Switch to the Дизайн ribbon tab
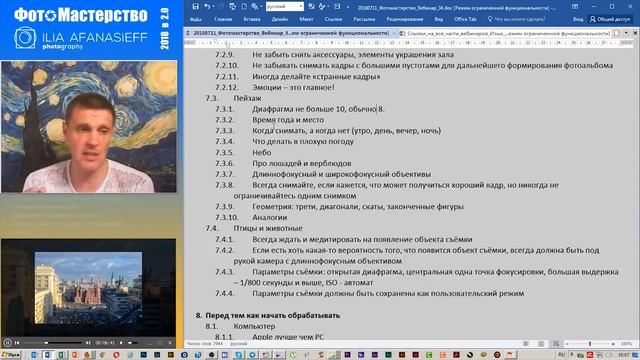The width and height of the screenshot is (640, 360). pyautogui.click(x=280, y=19)
